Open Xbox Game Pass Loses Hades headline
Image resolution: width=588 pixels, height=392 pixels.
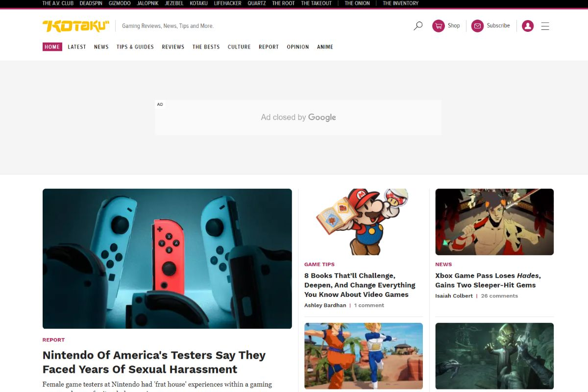(488, 280)
